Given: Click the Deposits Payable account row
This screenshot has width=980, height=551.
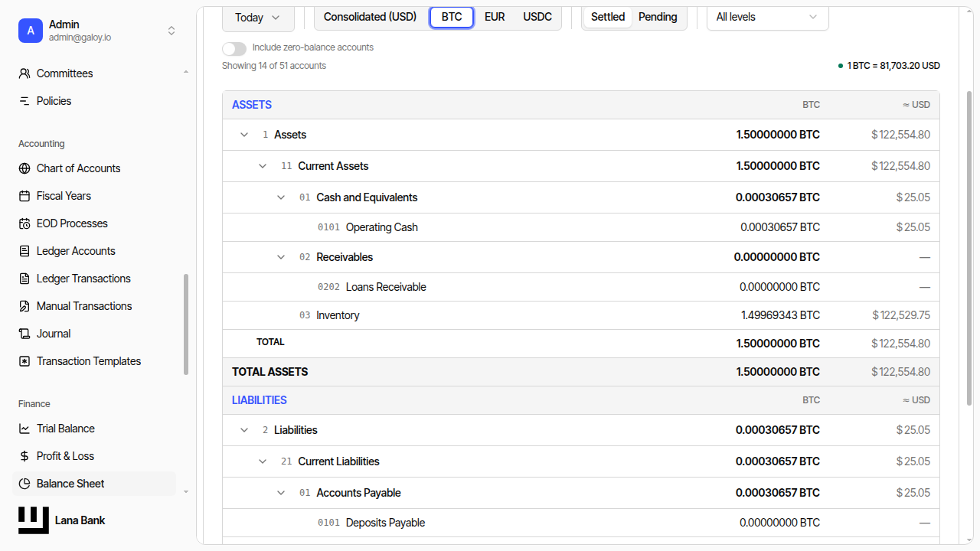Looking at the screenshot, I should pos(581,523).
